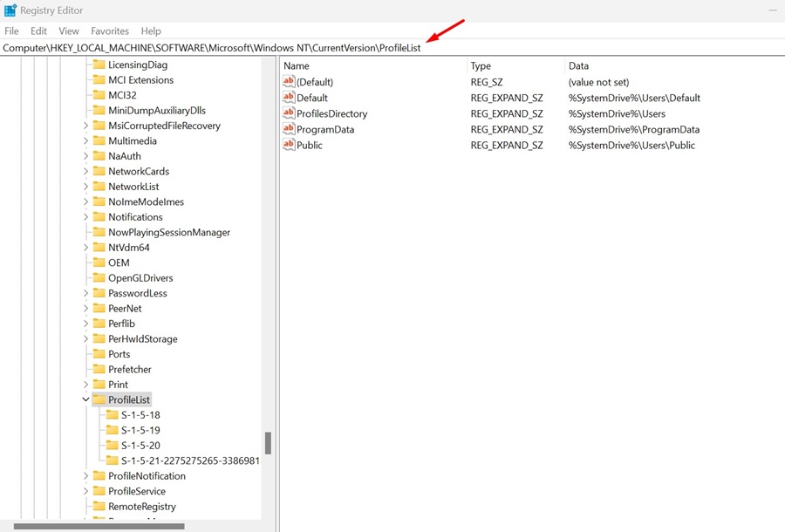This screenshot has height=532, width=785.
Task: Click the registry path address bar
Action: (x=392, y=48)
